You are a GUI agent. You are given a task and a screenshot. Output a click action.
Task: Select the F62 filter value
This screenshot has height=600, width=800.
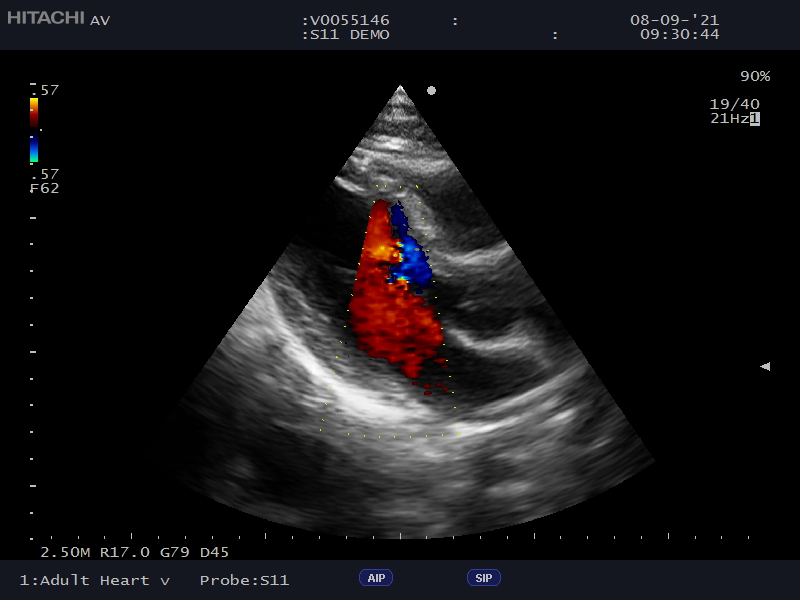[x=44, y=188]
